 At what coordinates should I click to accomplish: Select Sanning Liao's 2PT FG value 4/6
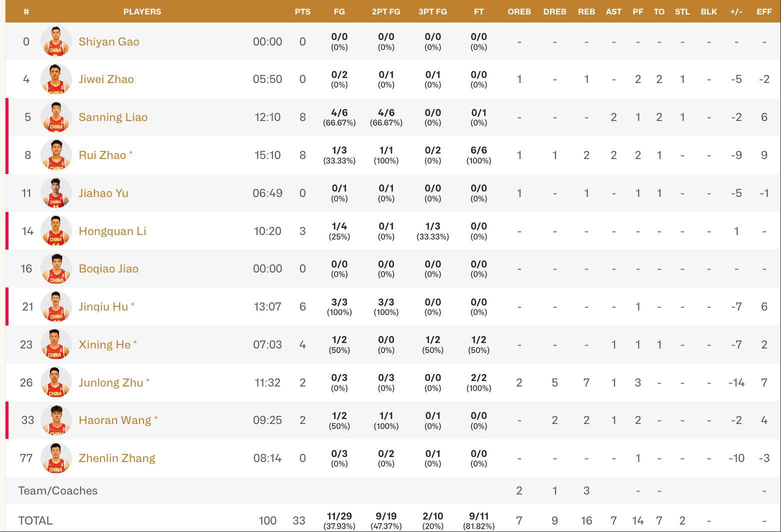pos(386,112)
